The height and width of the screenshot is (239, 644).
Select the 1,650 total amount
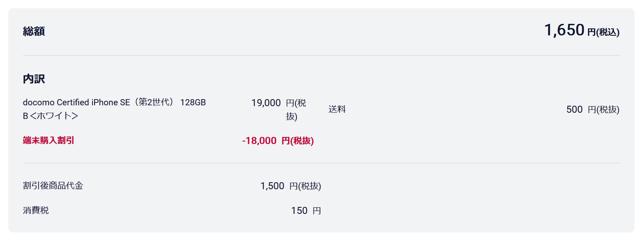[x=564, y=30]
